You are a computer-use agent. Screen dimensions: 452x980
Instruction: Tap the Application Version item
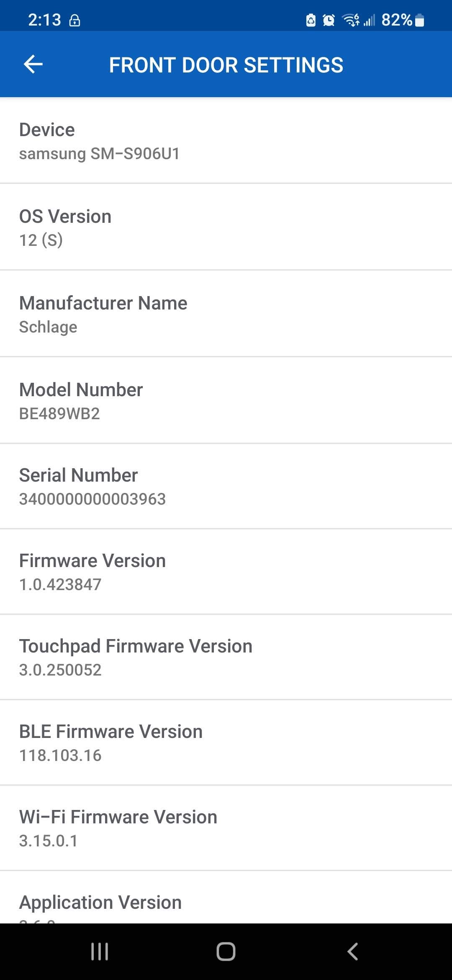click(x=226, y=898)
